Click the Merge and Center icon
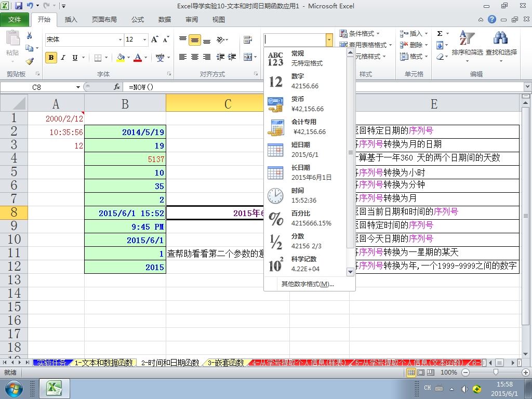This screenshot has width=532, height=399. tap(248, 57)
